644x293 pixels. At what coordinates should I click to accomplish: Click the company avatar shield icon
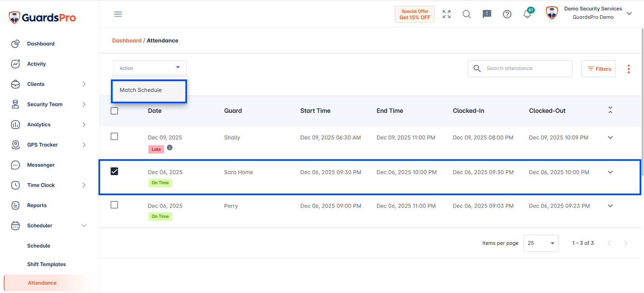[552, 13]
